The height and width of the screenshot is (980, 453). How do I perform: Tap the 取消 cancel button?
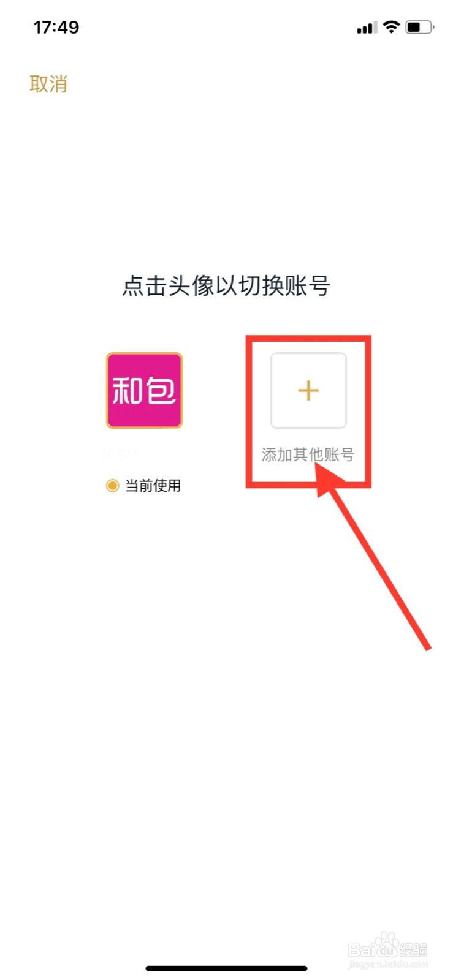click(48, 84)
